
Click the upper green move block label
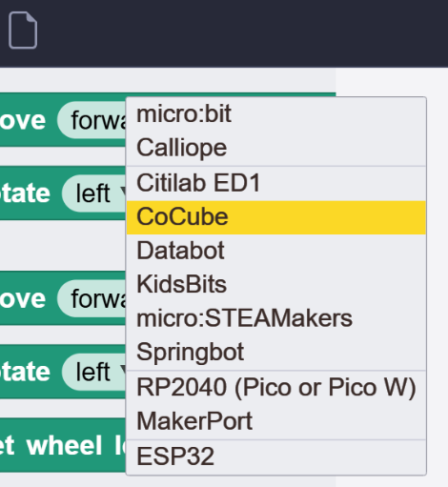coord(23,121)
